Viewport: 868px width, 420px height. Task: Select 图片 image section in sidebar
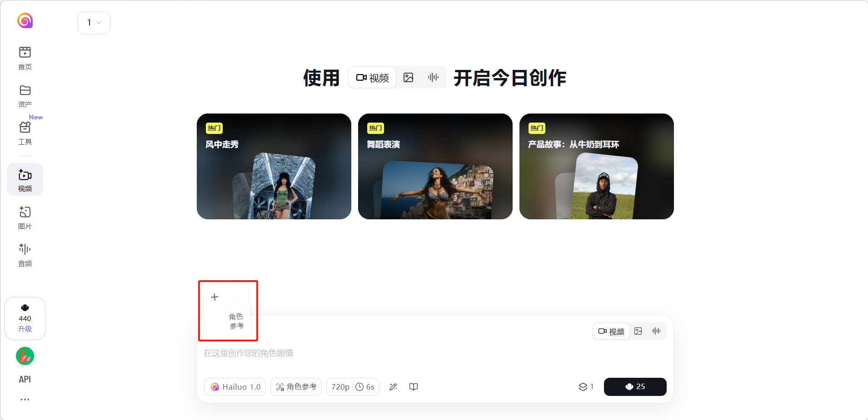click(x=25, y=218)
